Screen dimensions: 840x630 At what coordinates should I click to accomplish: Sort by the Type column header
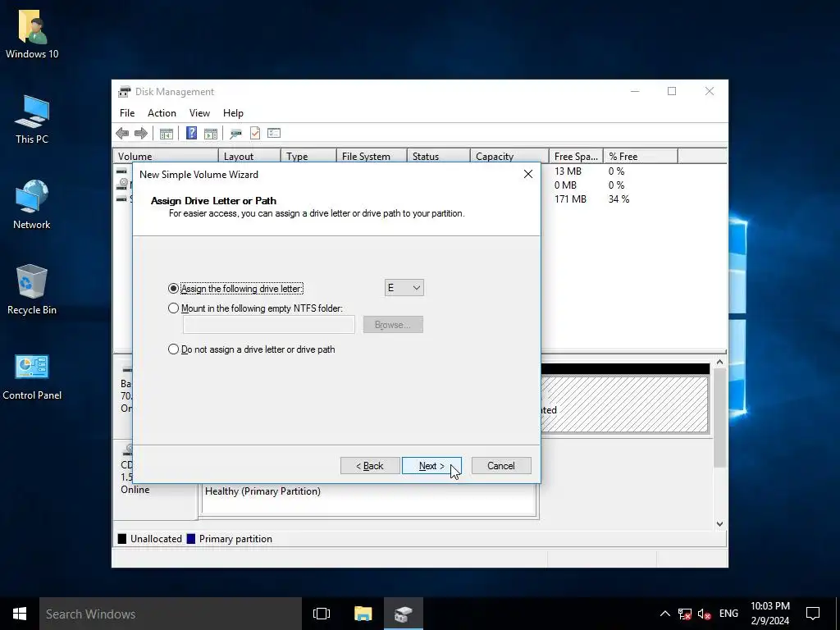tap(308, 157)
